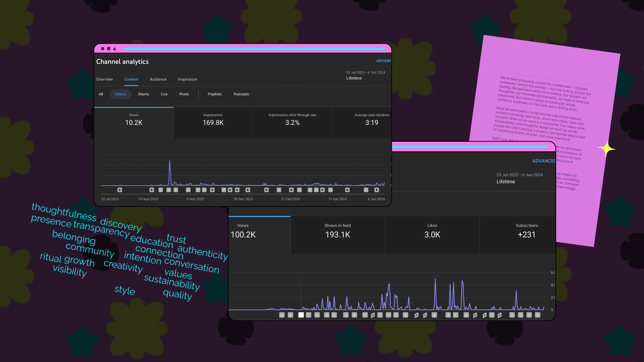Switch to the Audience tab
The image size is (644, 362).
point(158,79)
